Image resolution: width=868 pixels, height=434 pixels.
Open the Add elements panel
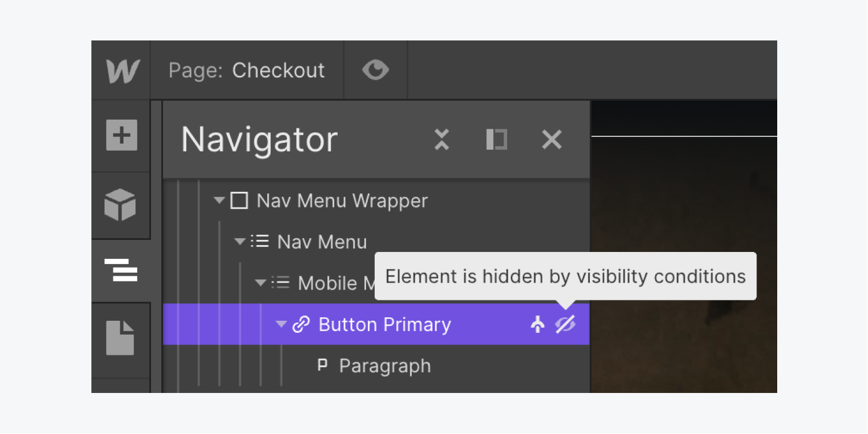[121, 136]
